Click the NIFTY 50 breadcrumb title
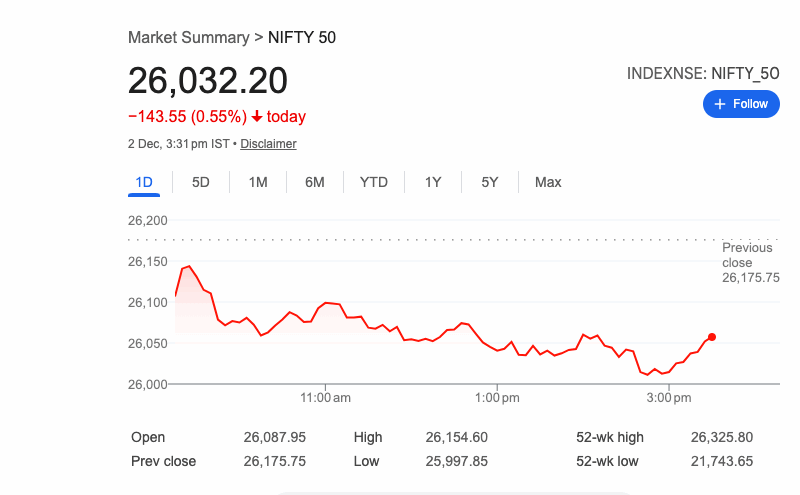The height and width of the screenshot is (495, 800). pyautogui.click(x=302, y=37)
